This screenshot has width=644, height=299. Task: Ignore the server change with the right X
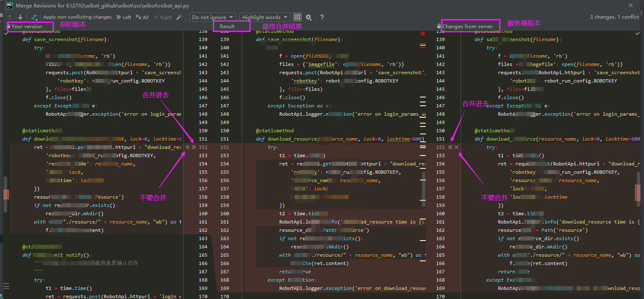(456, 147)
